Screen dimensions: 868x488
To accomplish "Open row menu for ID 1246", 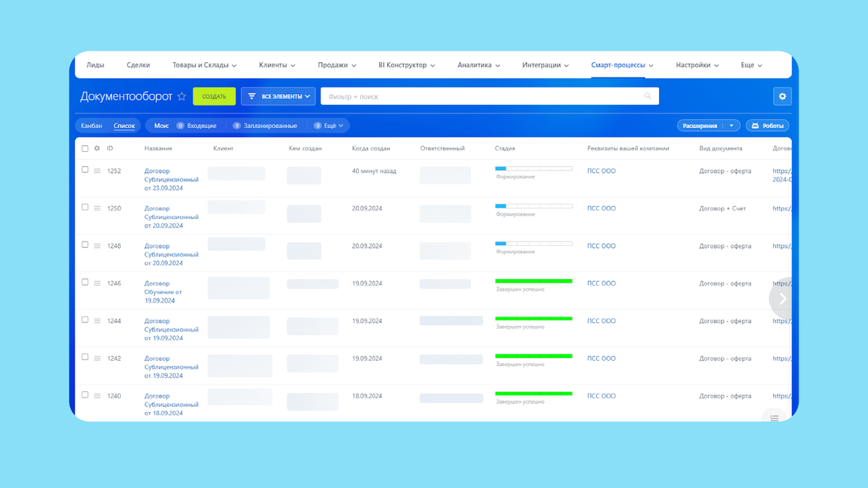I will point(97,283).
